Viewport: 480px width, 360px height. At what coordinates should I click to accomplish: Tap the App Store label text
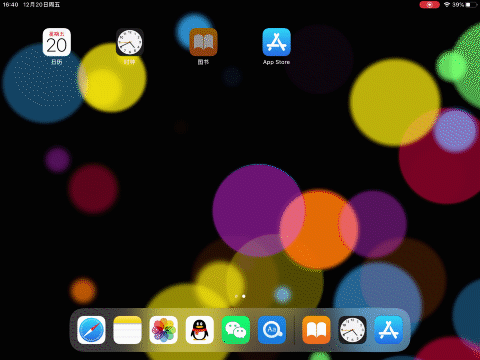276,62
